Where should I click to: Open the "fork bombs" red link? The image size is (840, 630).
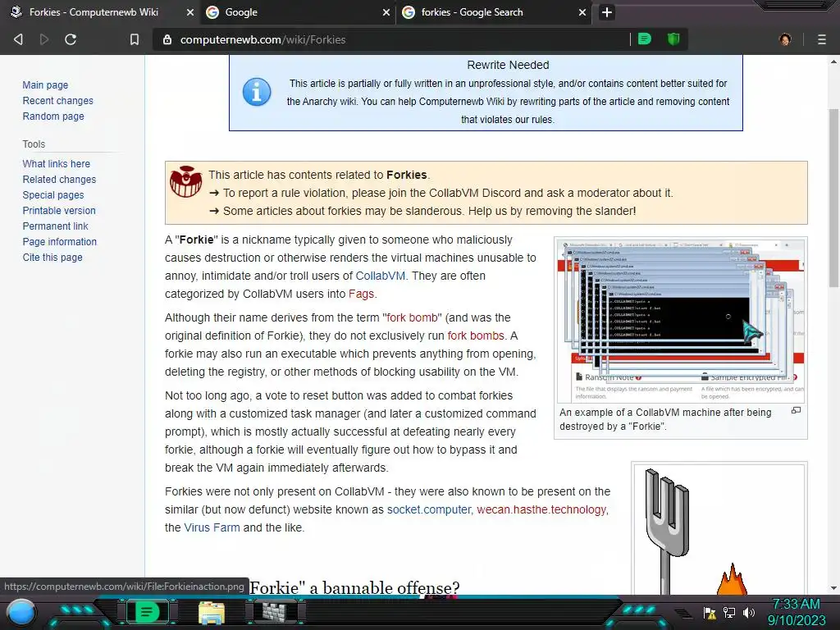[x=476, y=336]
